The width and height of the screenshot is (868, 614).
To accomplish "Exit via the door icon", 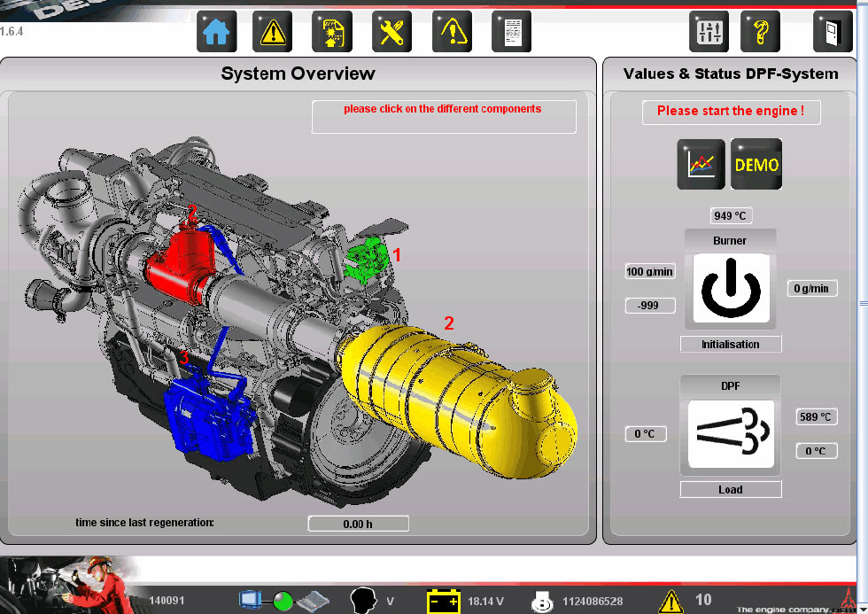I will [x=833, y=32].
